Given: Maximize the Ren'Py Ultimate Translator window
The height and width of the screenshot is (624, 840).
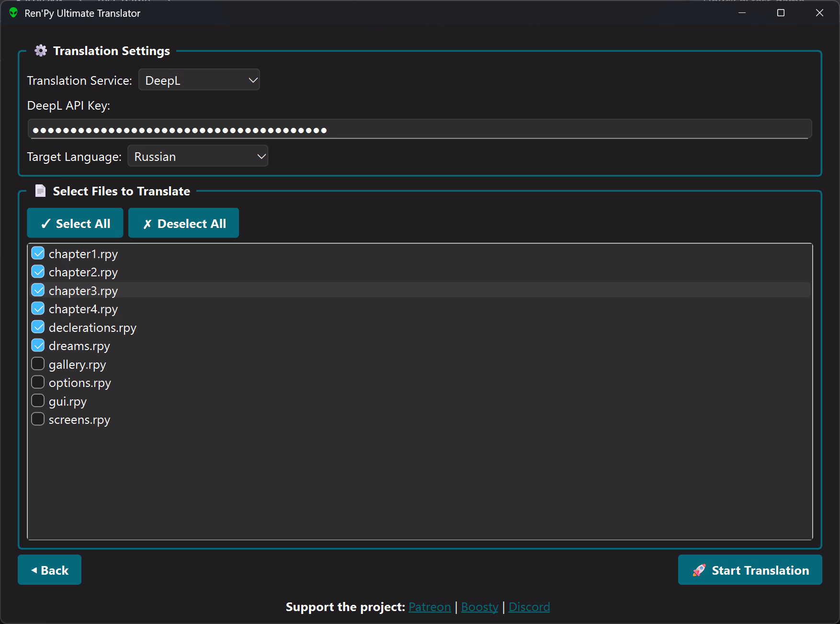Looking at the screenshot, I should (x=781, y=13).
